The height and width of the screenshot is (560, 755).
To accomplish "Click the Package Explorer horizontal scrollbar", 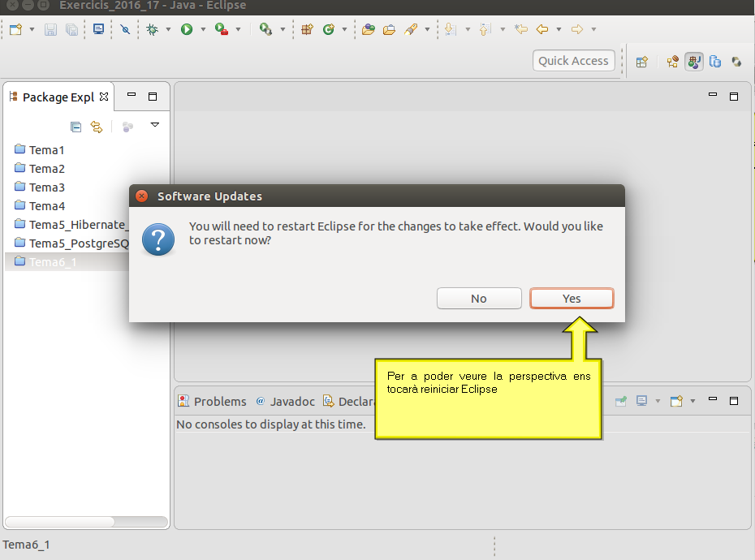I will (x=87, y=522).
